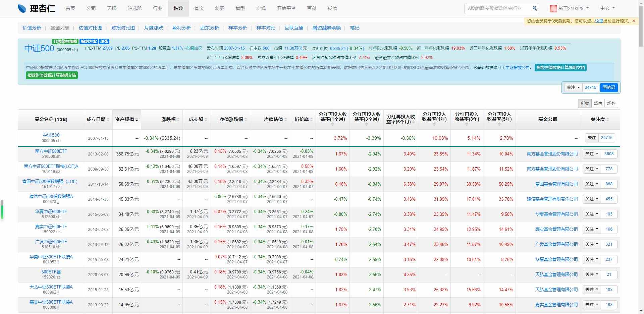Switch to 月度涨跌 sub-tab

pos(154,28)
